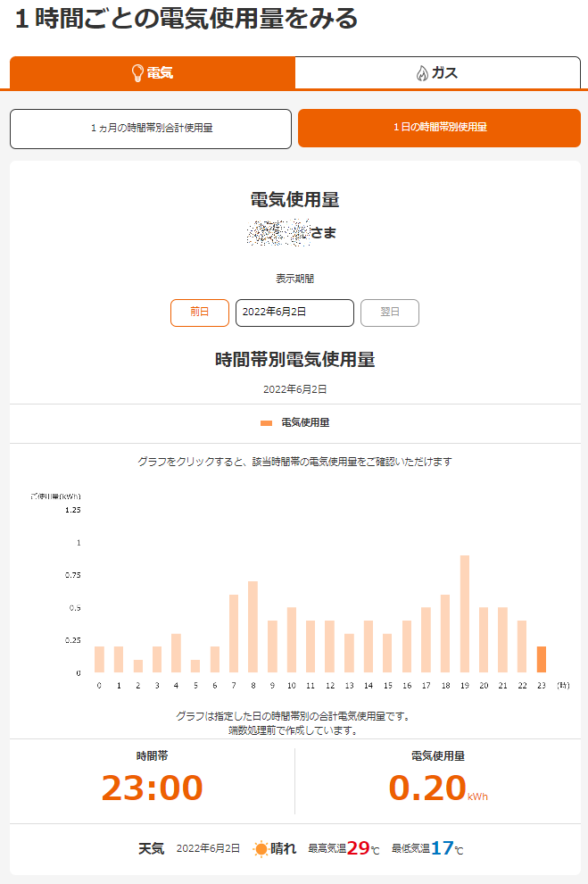Screen dimensions: 588x884
Task: Select the bar for 0時
Action: 99,659
